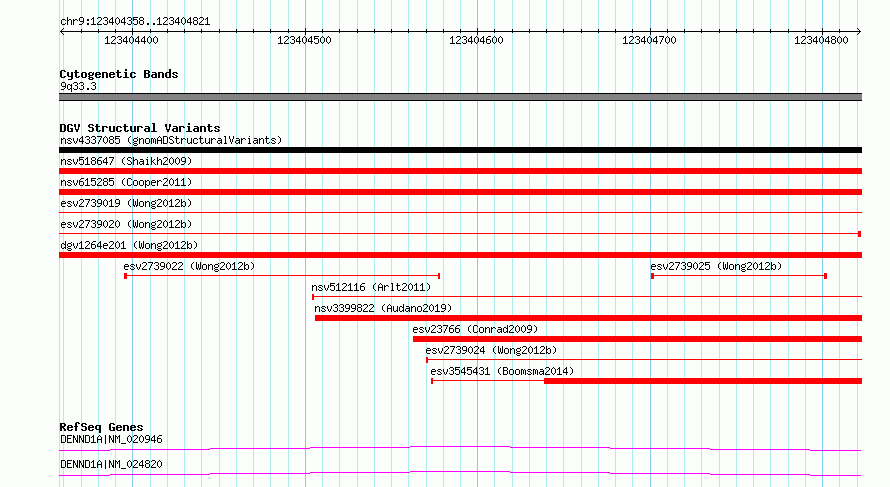Click ruler position 123404800
Viewport: 890px width, 487px height.
click(x=821, y=40)
